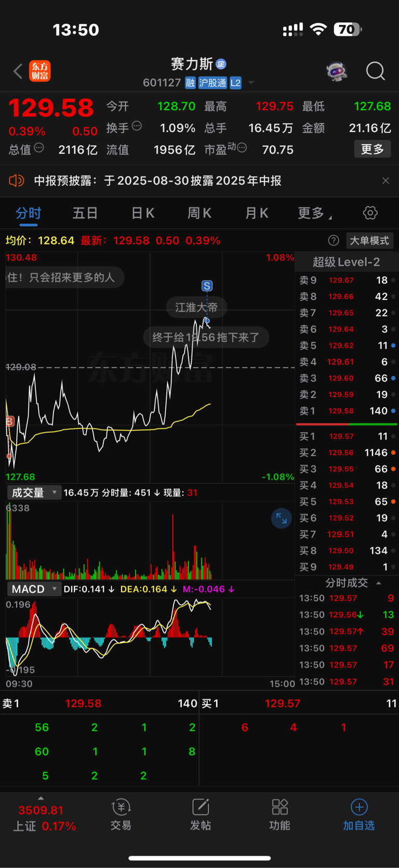This screenshot has height=868, width=399.
Task: Tap the DEA:0.164 indicator value
Action: (148, 589)
